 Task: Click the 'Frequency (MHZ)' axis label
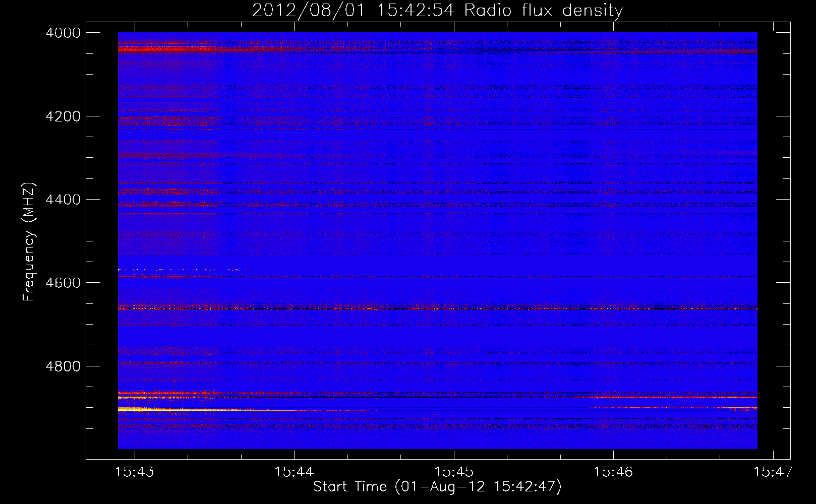[29, 242]
